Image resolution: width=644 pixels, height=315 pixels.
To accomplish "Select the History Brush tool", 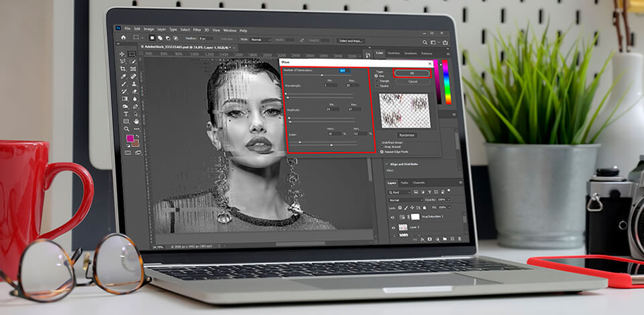I will tap(123, 91).
